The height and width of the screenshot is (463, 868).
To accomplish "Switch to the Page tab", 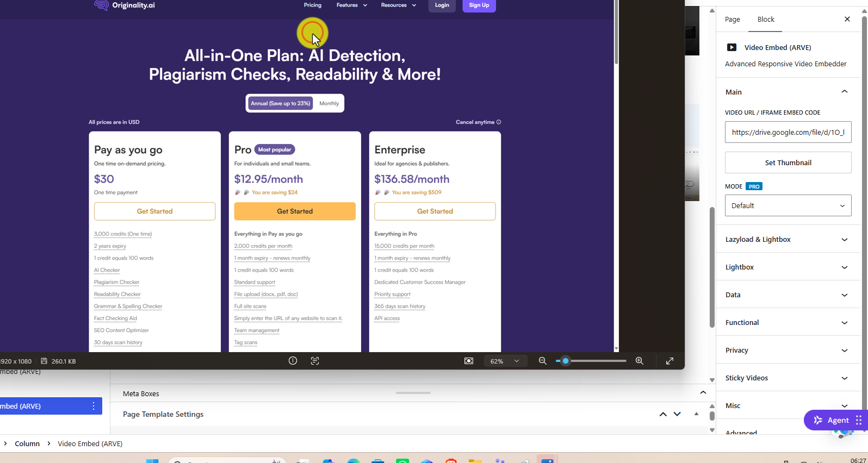I will pos(733,20).
